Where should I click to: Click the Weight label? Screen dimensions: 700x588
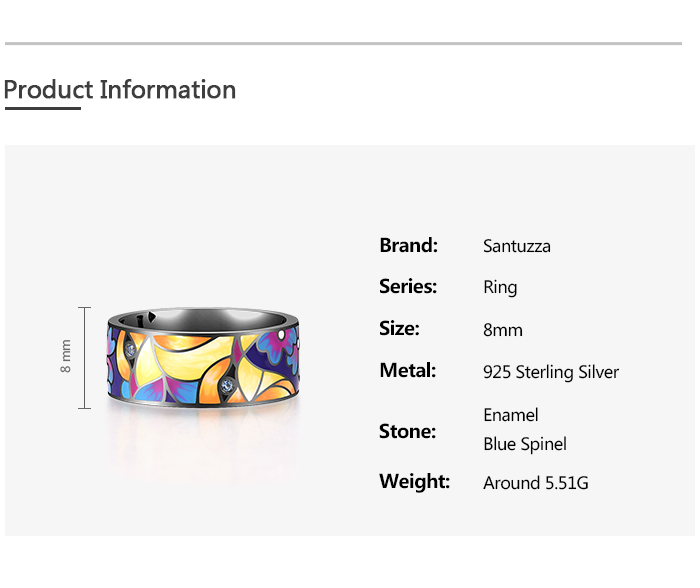[414, 482]
